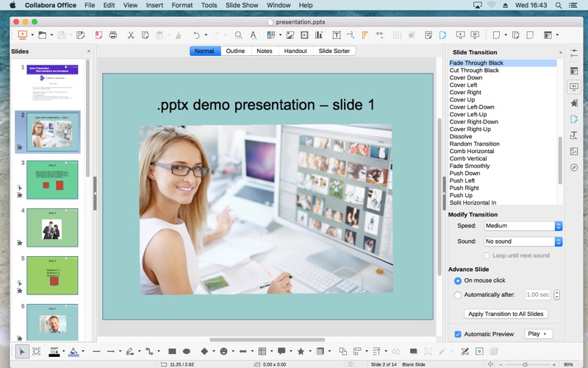Expand the line arrow style dropdown

[x=120, y=352]
